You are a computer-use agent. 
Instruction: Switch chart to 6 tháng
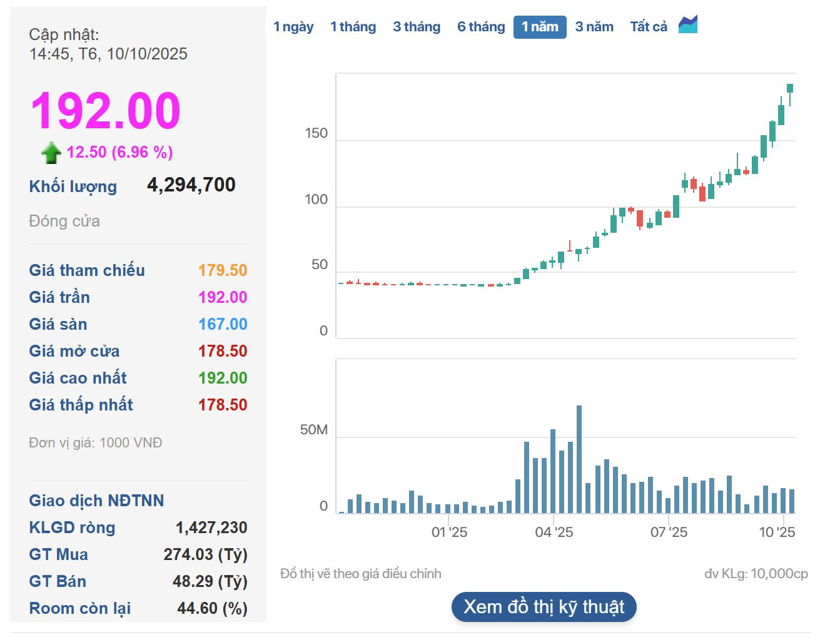click(x=480, y=27)
